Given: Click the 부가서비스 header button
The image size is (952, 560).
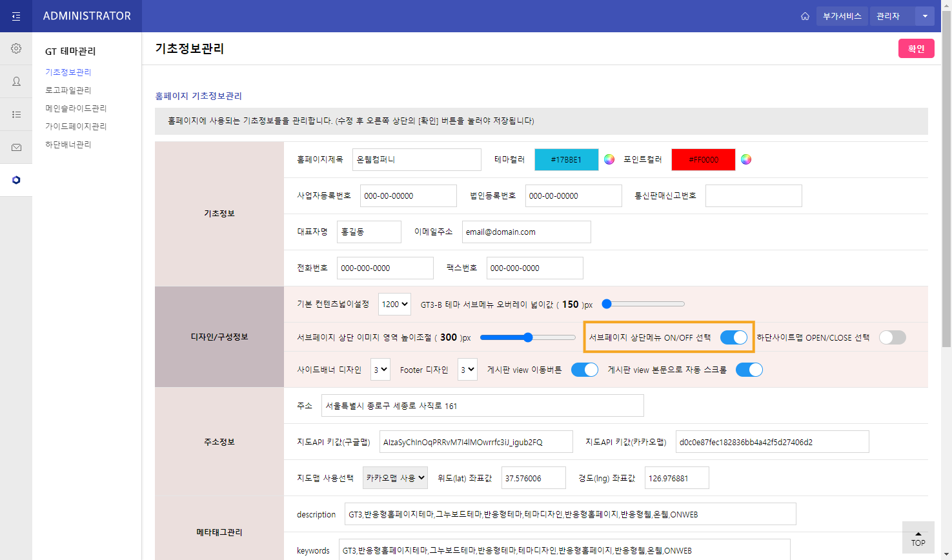Looking at the screenshot, I should click(x=842, y=16).
